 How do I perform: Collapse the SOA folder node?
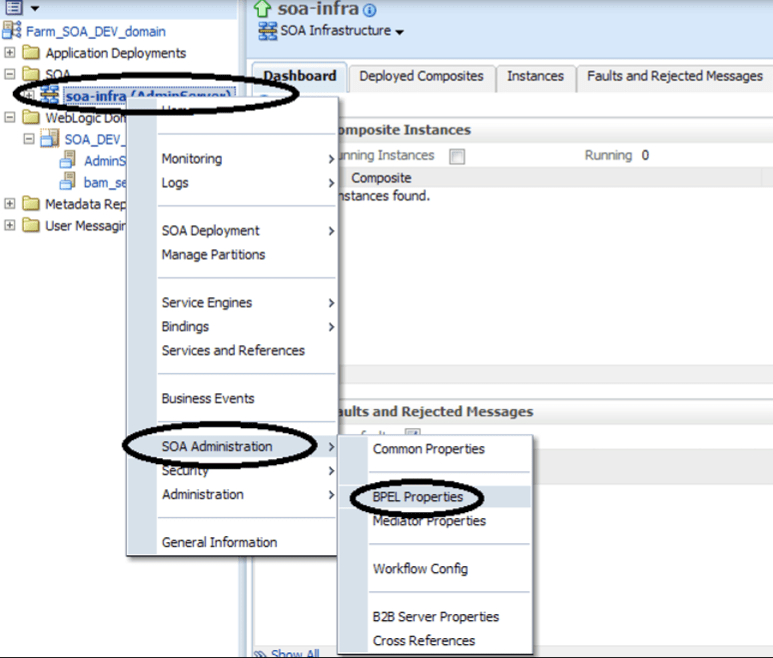pyautogui.click(x=10, y=74)
